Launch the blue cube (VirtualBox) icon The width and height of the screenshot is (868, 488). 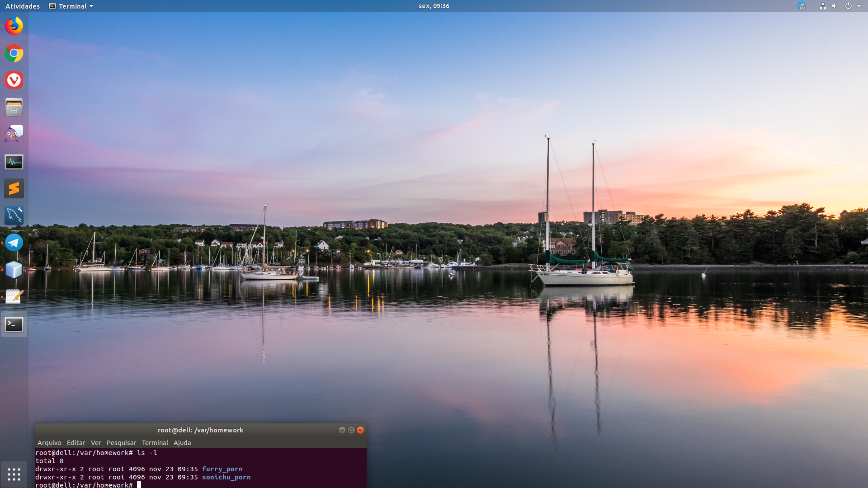point(14,270)
